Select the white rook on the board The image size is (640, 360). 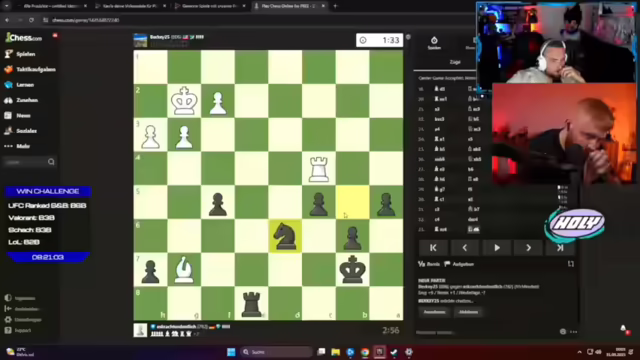[x=319, y=169]
